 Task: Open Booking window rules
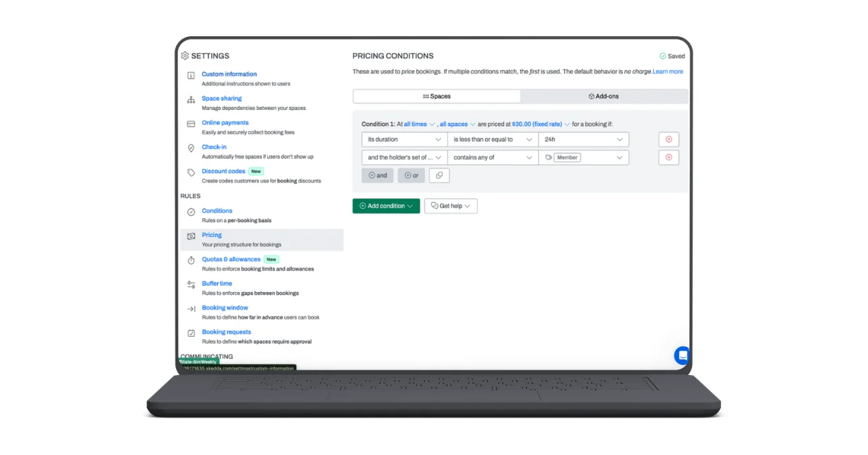[x=225, y=307]
